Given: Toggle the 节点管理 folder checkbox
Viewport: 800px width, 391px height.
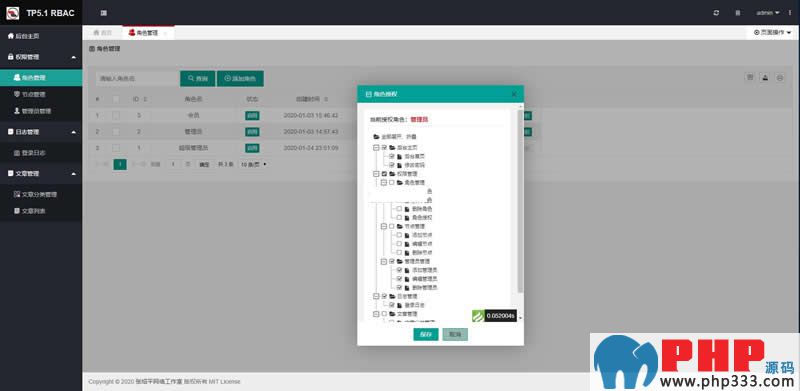Looking at the screenshot, I should [x=392, y=226].
